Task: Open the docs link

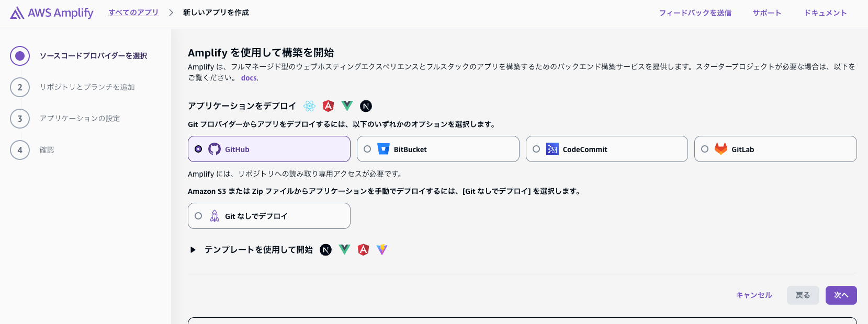Action: pyautogui.click(x=249, y=77)
